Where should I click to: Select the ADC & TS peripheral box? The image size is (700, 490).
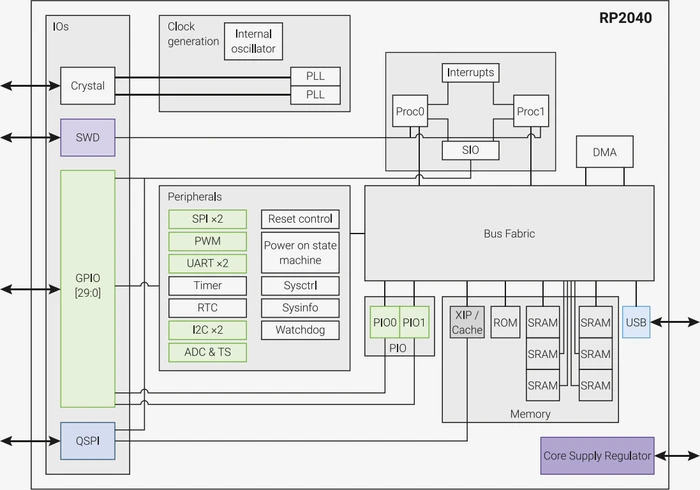coord(208,352)
